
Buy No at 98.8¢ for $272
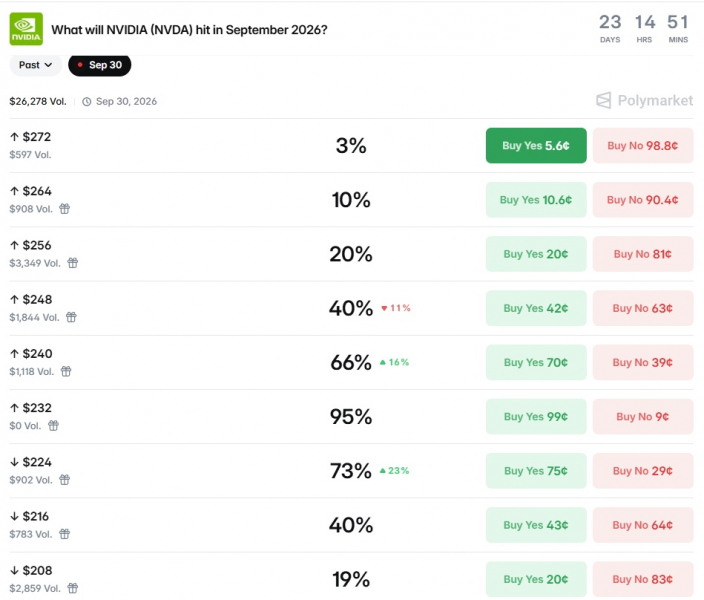point(643,146)
